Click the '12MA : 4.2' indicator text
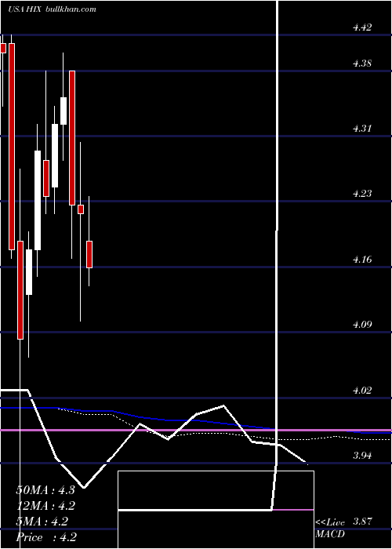This screenshot has width=392, height=549. 45,506
